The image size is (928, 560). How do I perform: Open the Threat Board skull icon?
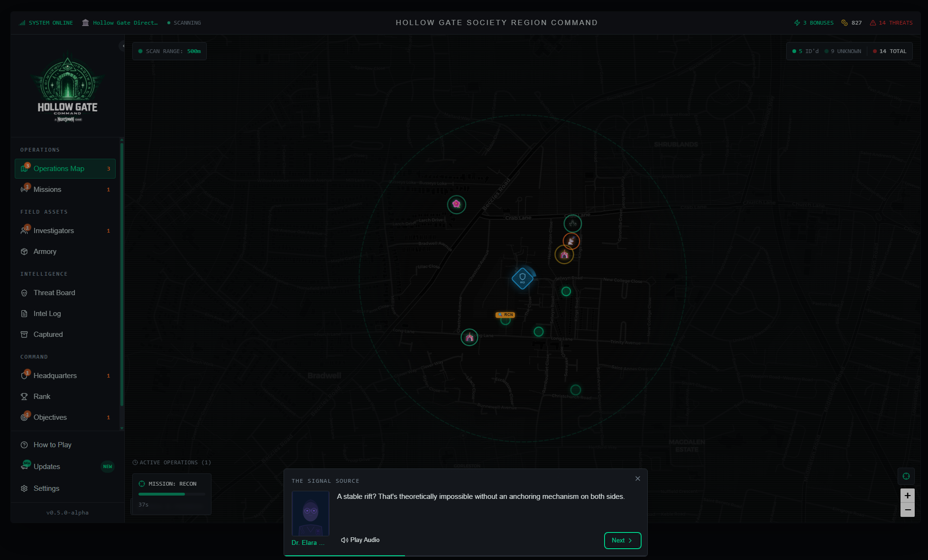pyautogui.click(x=24, y=293)
